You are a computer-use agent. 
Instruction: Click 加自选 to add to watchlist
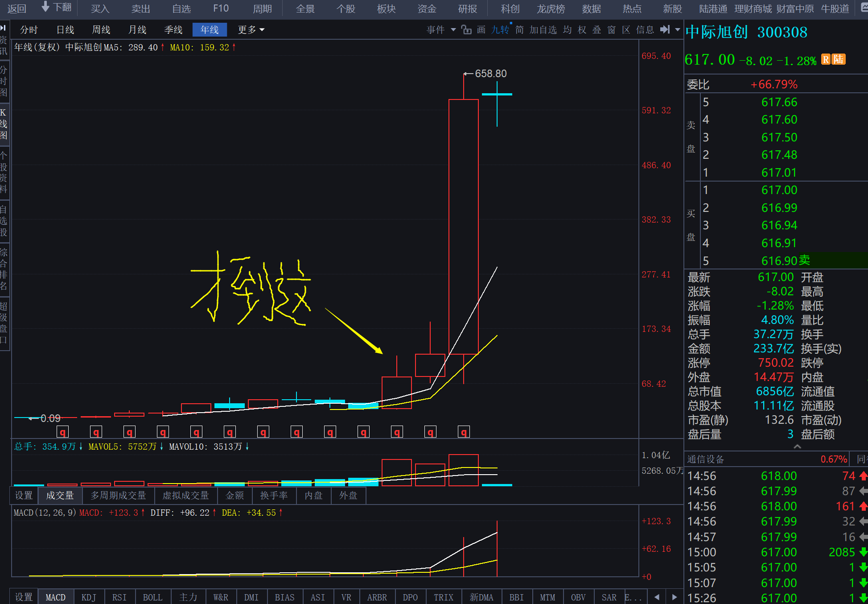click(x=543, y=30)
